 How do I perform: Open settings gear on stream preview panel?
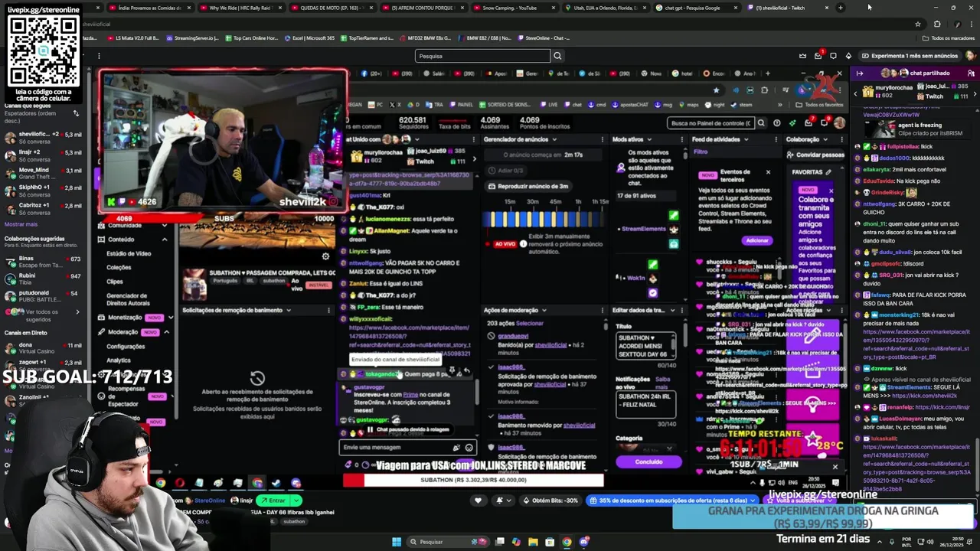point(325,256)
